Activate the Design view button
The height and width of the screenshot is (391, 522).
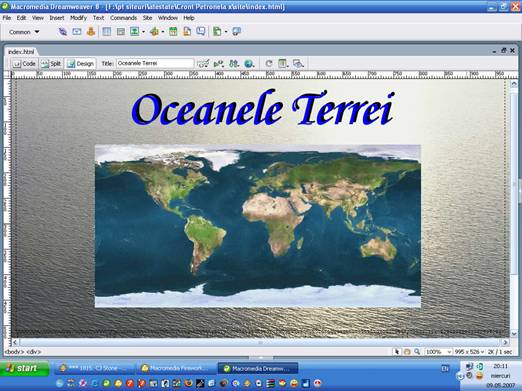[80, 64]
